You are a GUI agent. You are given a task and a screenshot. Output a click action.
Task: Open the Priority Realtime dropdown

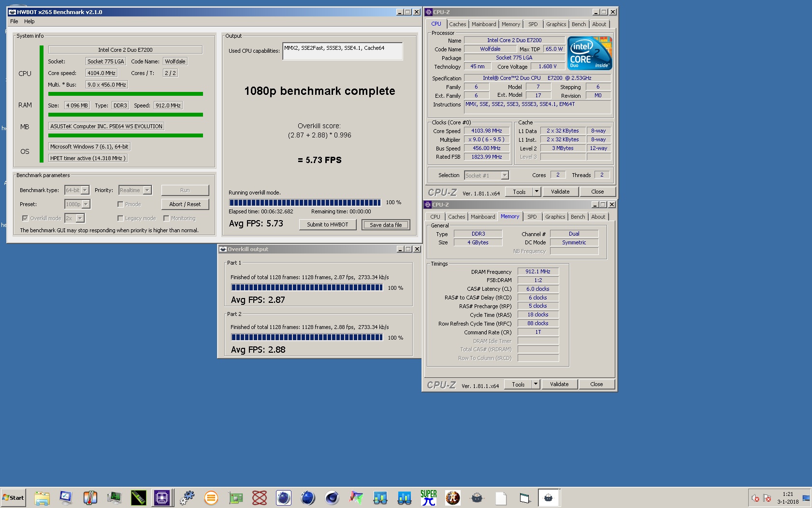point(135,190)
